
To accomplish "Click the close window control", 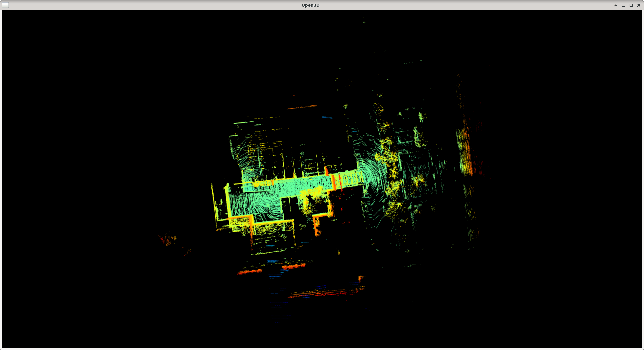I will [639, 5].
